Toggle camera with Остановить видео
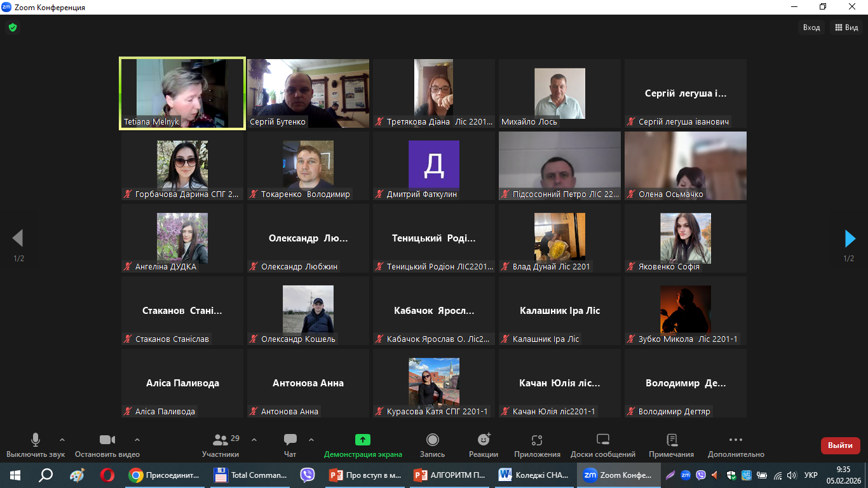This screenshot has width=868, height=488. 107,445
